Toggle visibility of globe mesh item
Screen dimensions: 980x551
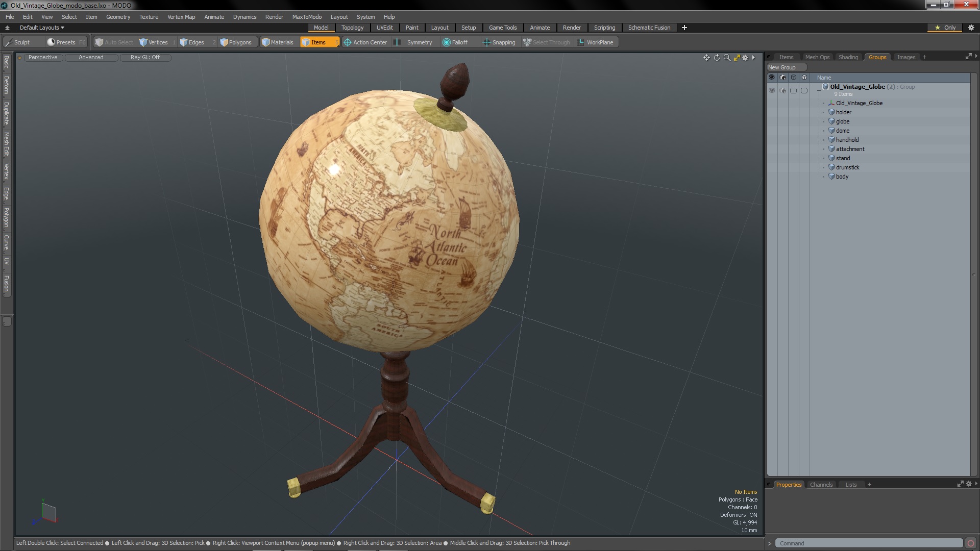tap(772, 121)
